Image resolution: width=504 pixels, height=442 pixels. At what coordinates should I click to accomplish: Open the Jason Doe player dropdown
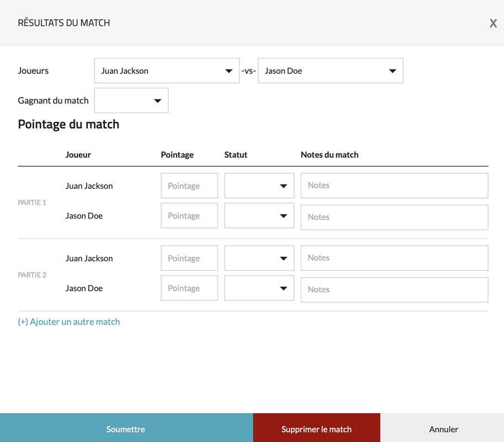pyautogui.click(x=330, y=71)
